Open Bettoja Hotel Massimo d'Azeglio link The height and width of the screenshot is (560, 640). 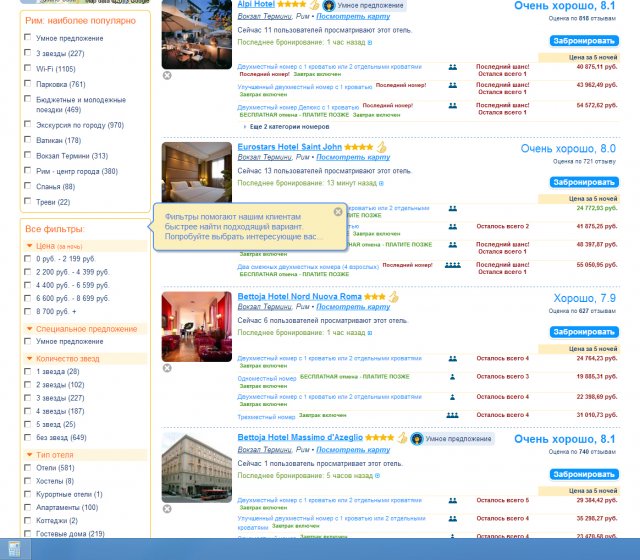pyautogui.click(x=300, y=438)
